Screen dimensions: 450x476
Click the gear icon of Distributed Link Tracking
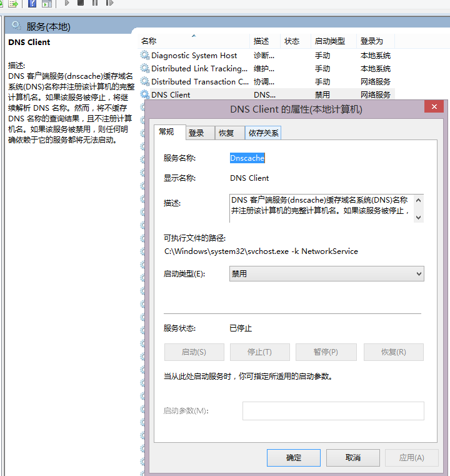pyautogui.click(x=144, y=68)
